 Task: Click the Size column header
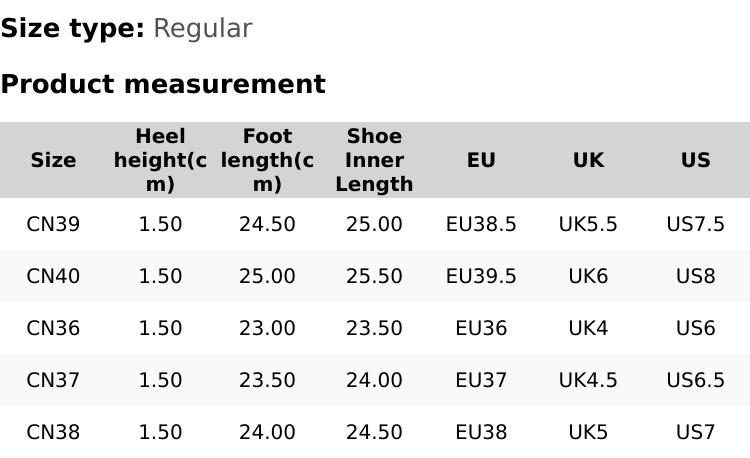(x=53, y=160)
